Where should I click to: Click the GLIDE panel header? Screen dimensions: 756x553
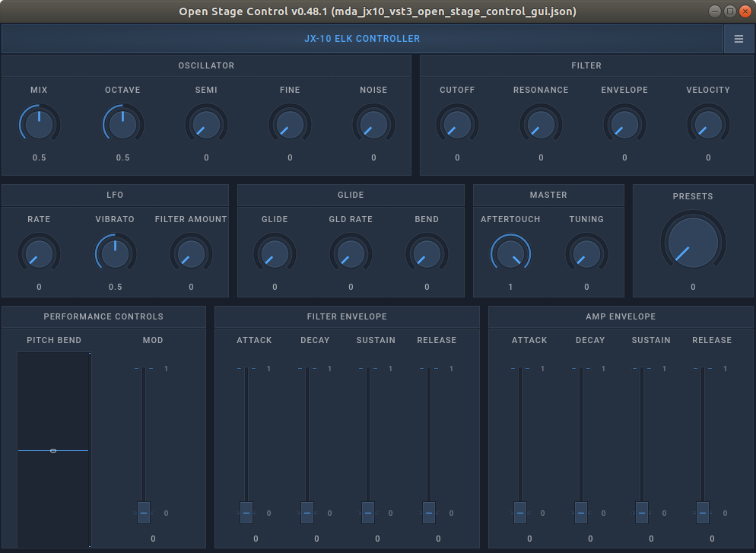(x=351, y=195)
